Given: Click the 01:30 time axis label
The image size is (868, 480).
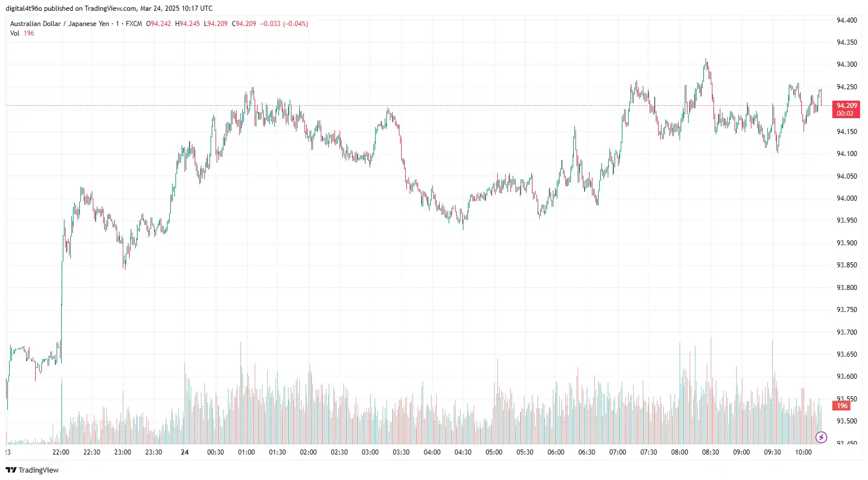Looking at the screenshot, I should 277,452.
